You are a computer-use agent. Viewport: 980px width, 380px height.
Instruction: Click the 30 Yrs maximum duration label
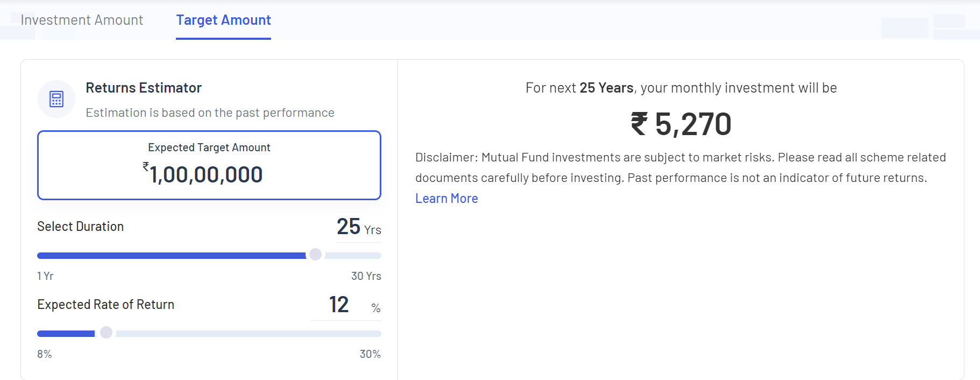tap(366, 276)
